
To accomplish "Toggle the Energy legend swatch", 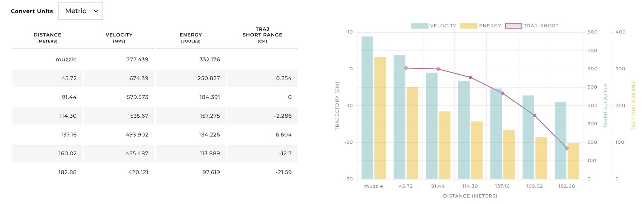I will (469, 26).
